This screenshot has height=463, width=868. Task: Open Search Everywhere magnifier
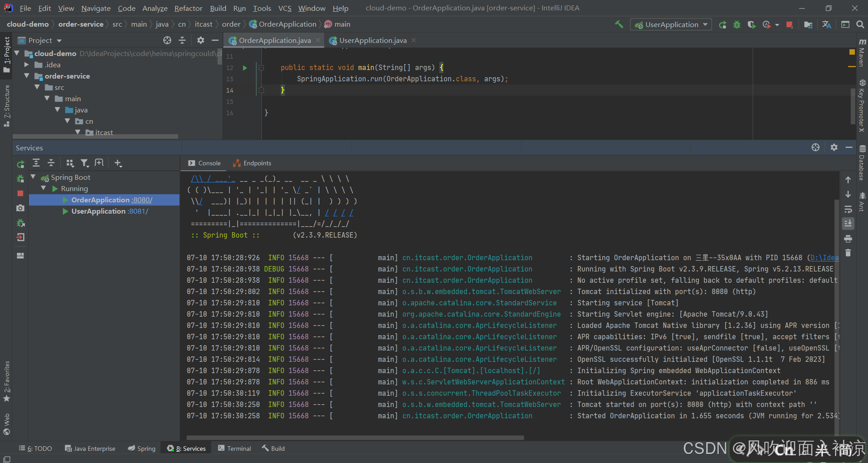[x=860, y=24]
